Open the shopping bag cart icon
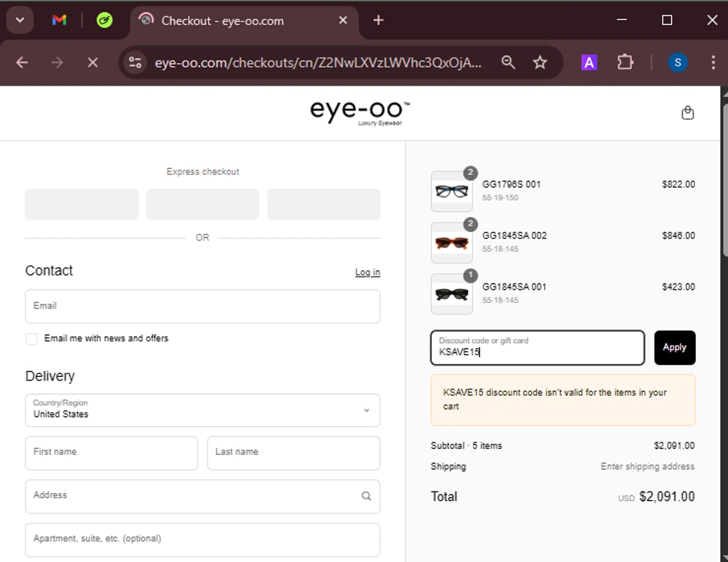Screen dimensions: 728x562 click(x=688, y=113)
